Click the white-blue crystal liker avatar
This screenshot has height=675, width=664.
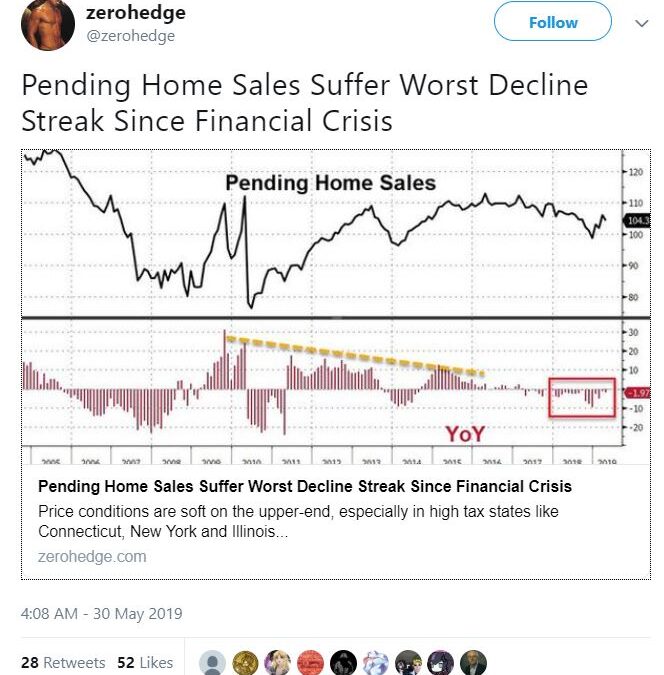point(376,663)
